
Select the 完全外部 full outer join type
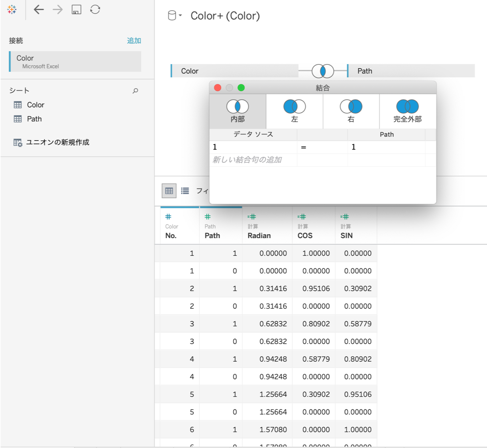(x=407, y=111)
